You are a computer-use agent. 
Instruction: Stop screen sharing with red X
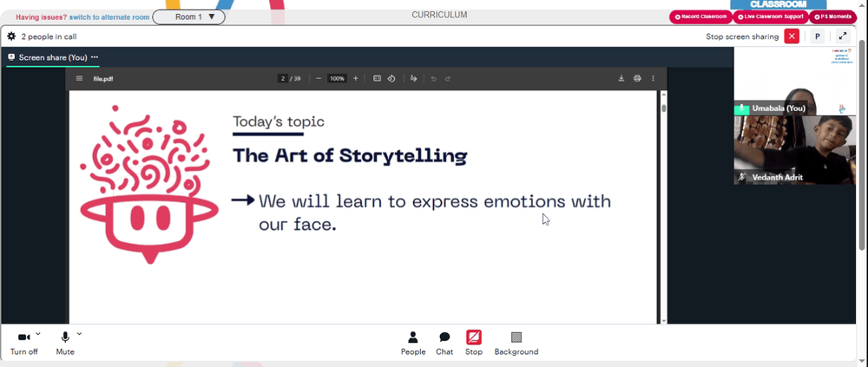[x=792, y=36]
